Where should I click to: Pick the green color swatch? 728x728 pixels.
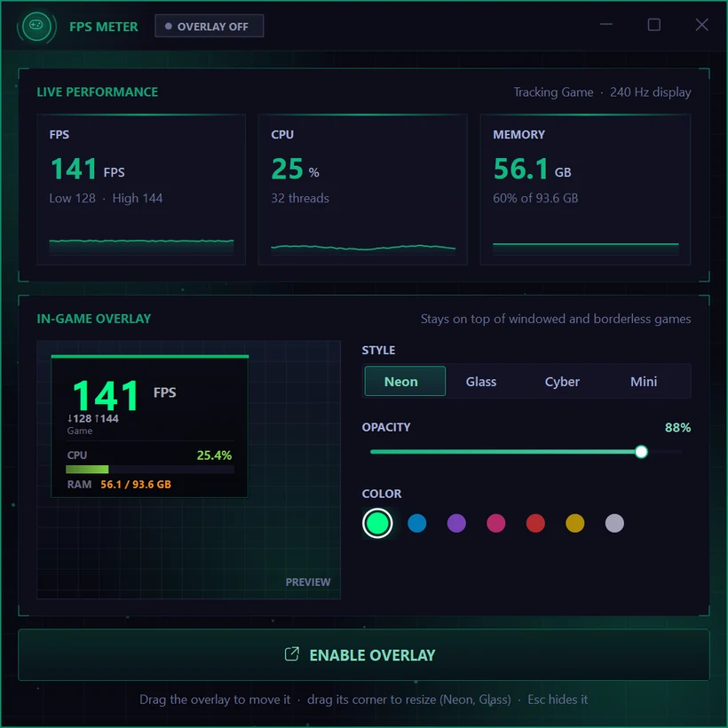377,523
